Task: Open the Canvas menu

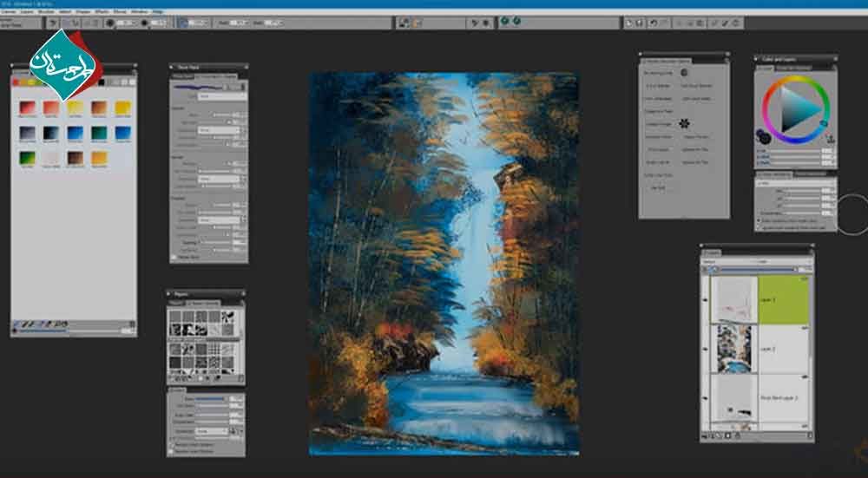Action: point(9,11)
